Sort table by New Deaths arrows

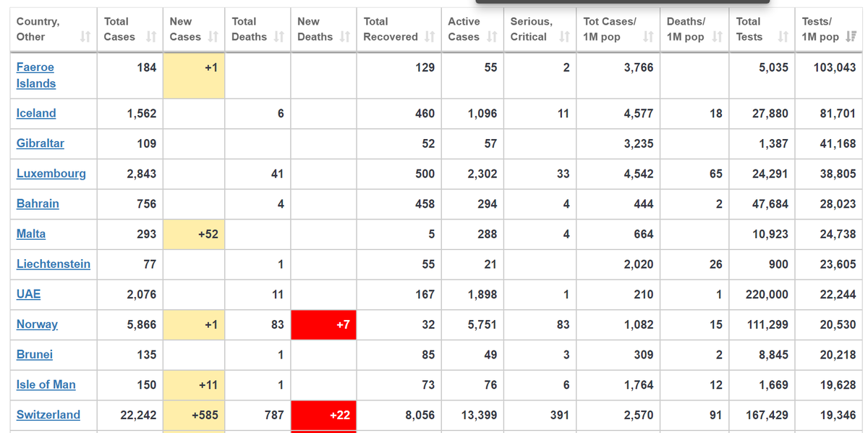[x=345, y=37]
